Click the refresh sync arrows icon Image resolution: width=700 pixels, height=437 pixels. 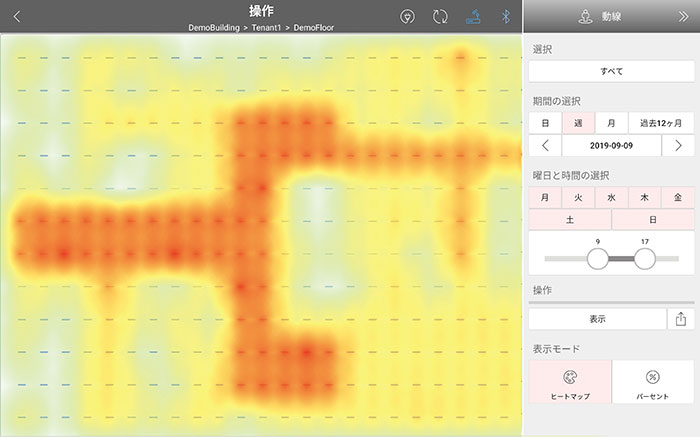click(x=440, y=17)
